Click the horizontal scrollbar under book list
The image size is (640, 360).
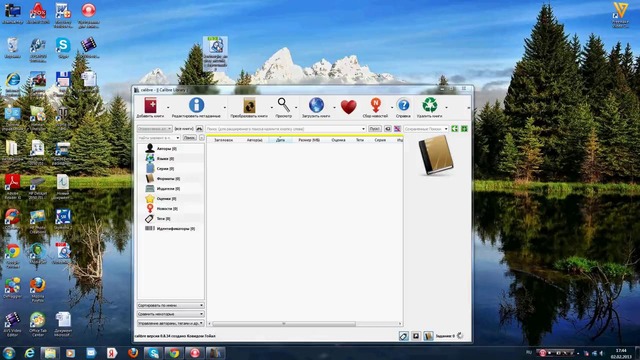pyautogui.click(x=284, y=324)
